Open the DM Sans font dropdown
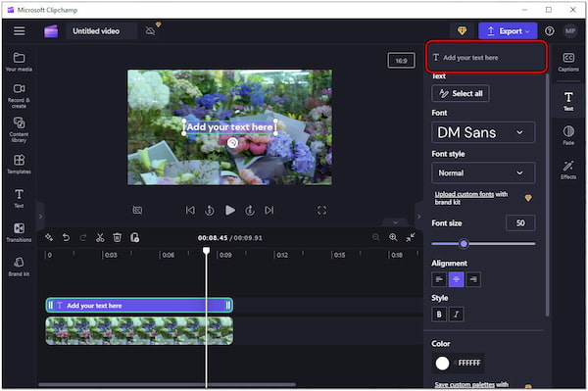 (483, 132)
